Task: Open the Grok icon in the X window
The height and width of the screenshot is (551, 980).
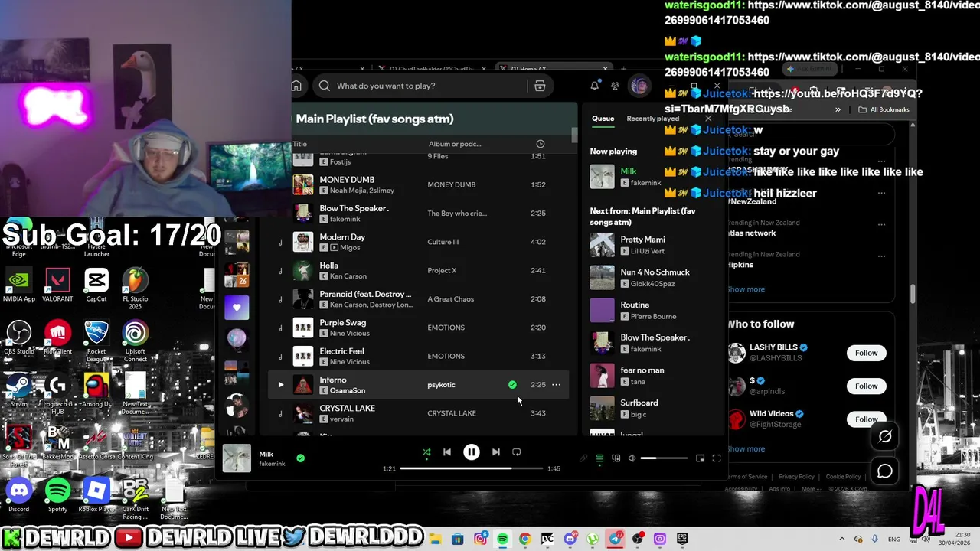Action: coord(884,436)
